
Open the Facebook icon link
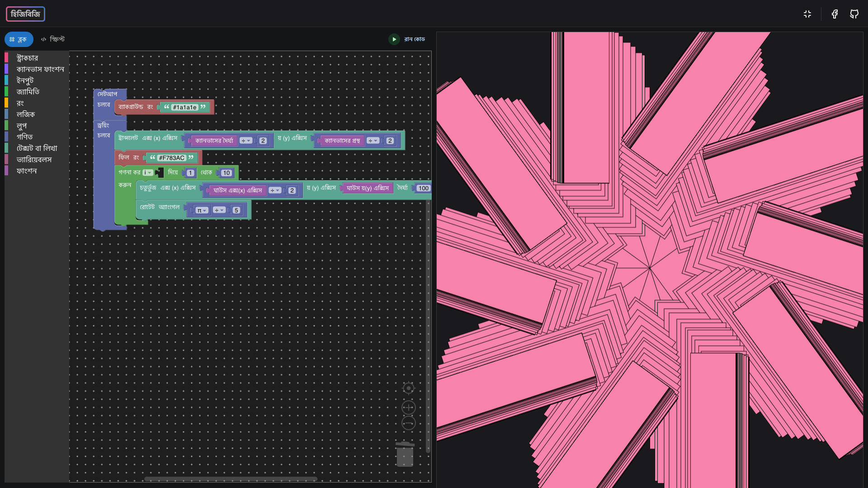(x=835, y=14)
